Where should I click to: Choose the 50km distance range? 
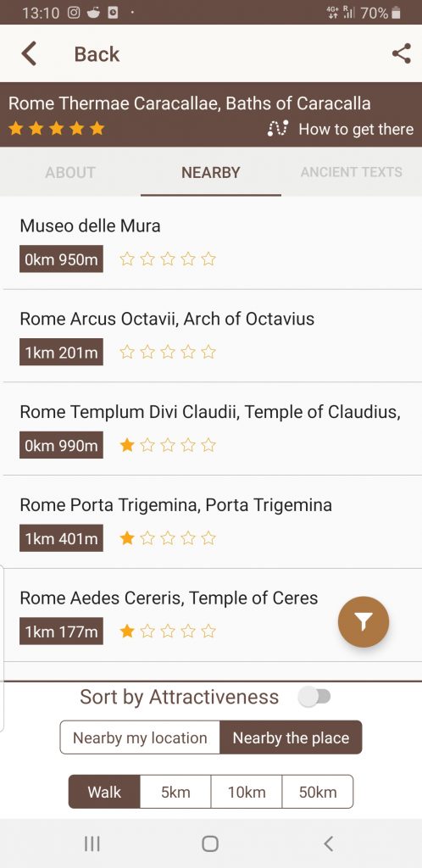(x=318, y=792)
